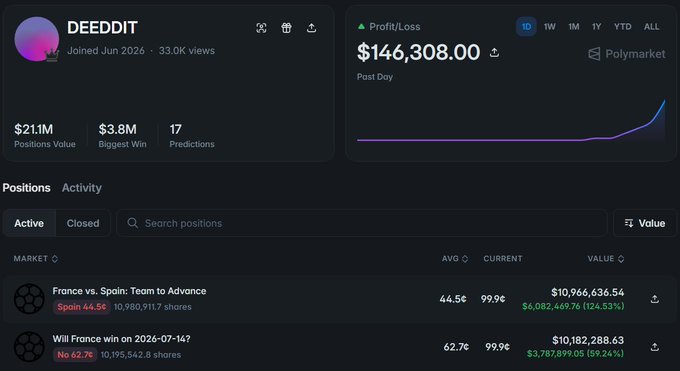This screenshot has height=371, width=680.
Task: Click 10,980,911.7 shares text
Action: (153, 307)
